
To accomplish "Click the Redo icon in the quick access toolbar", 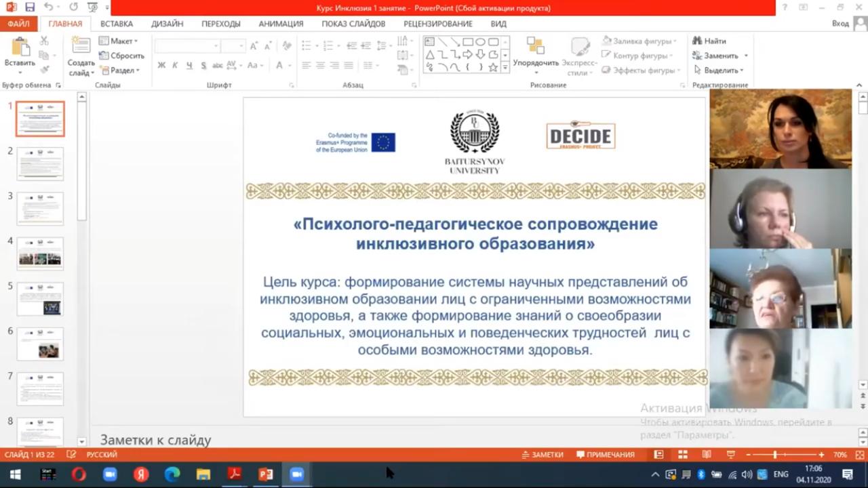I will pos(73,7).
